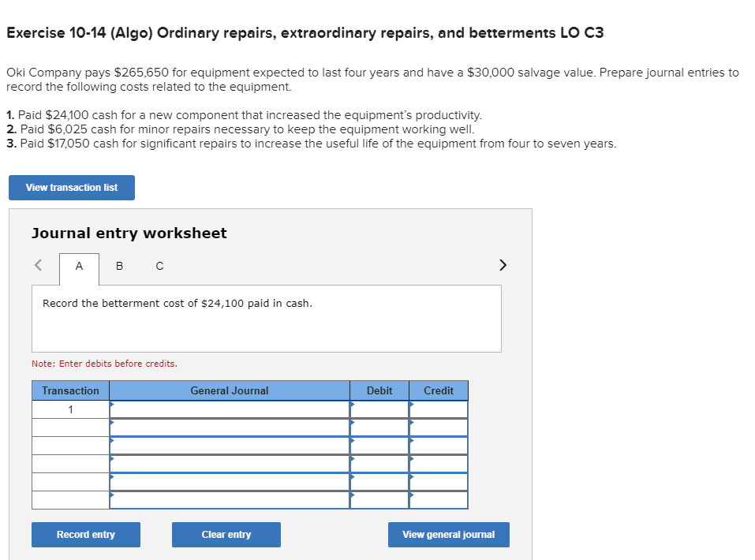Click the fourth row Debit field
The width and height of the screenshot is (755, 560).
(x=379, y=464)
